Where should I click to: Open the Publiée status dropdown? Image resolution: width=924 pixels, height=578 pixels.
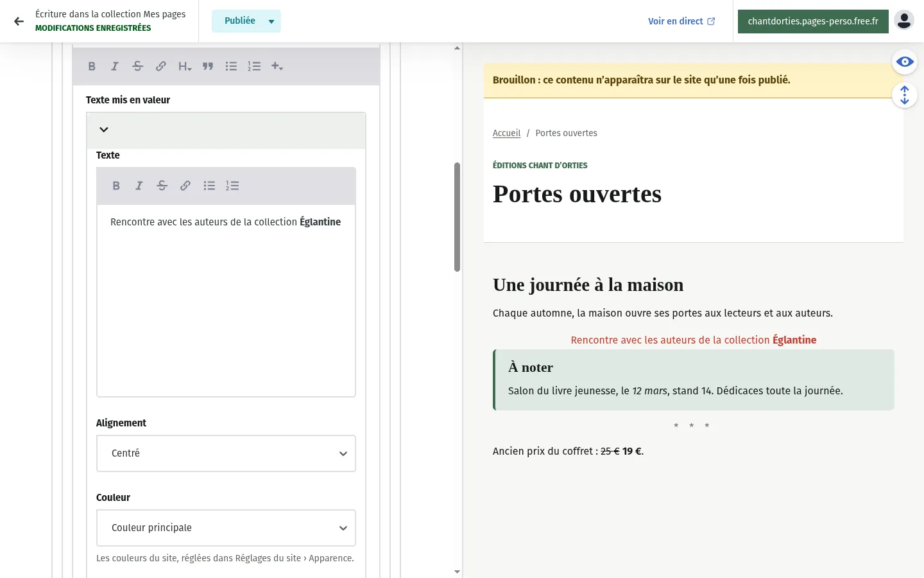[x=246, y=21]
